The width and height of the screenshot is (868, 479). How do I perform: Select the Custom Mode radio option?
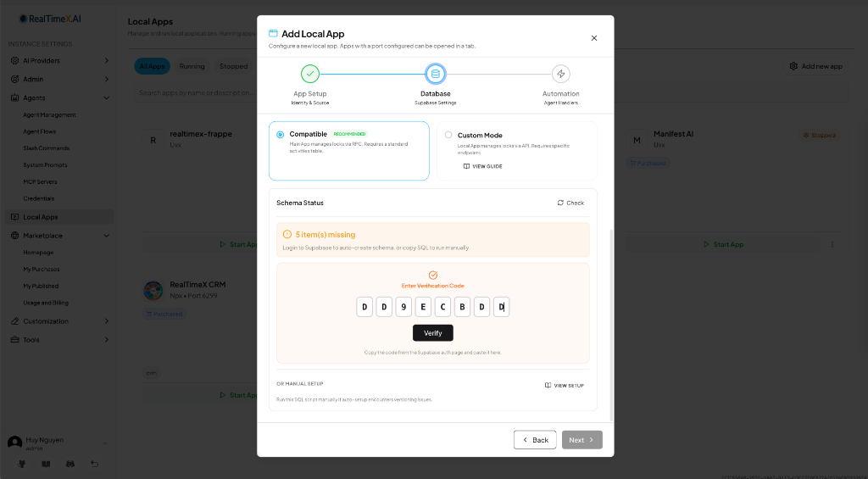coord(448,135)
